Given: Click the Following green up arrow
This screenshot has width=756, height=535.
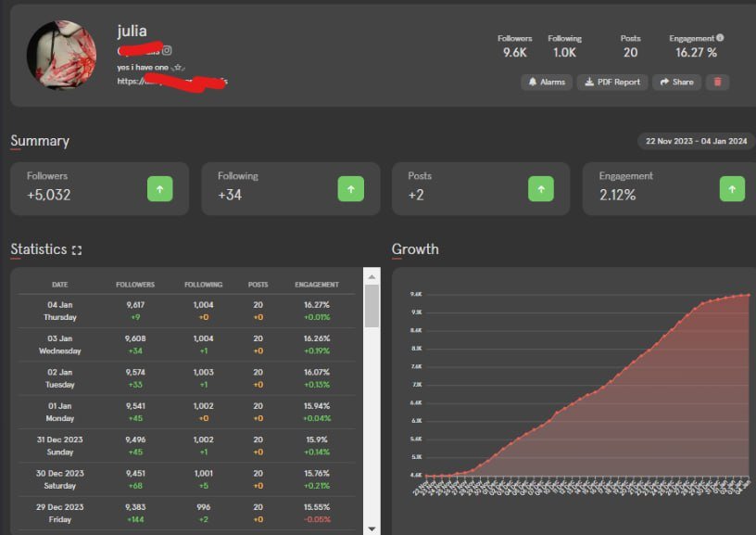Looking at the screenshot, I should (x=351, y=188).
